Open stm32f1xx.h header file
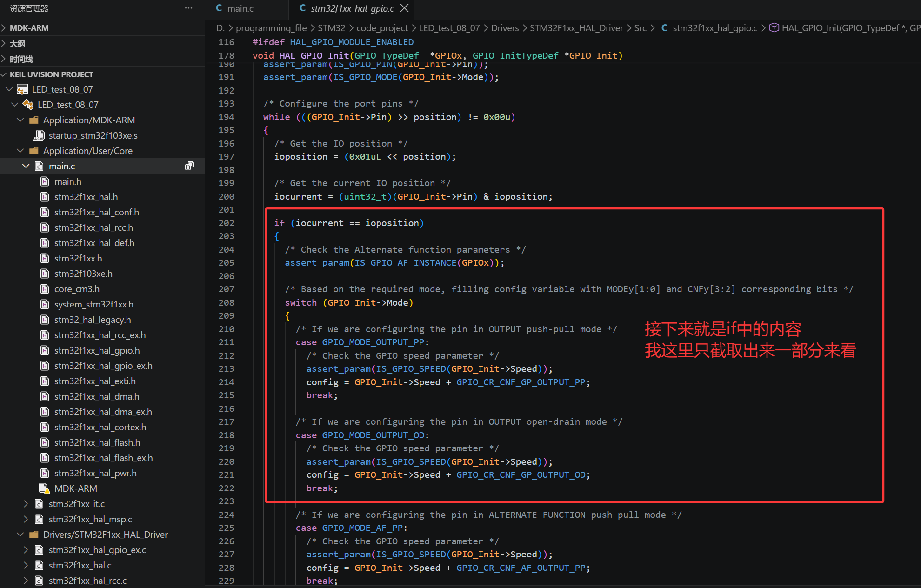The height and width of the screenshot is (588, 921). pyautogui.click(x=78, y=258)
